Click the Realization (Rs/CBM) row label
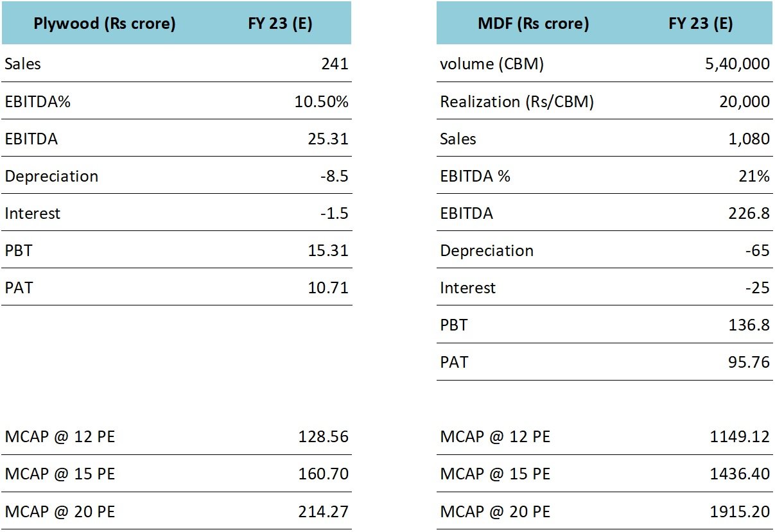 point(516,101)
